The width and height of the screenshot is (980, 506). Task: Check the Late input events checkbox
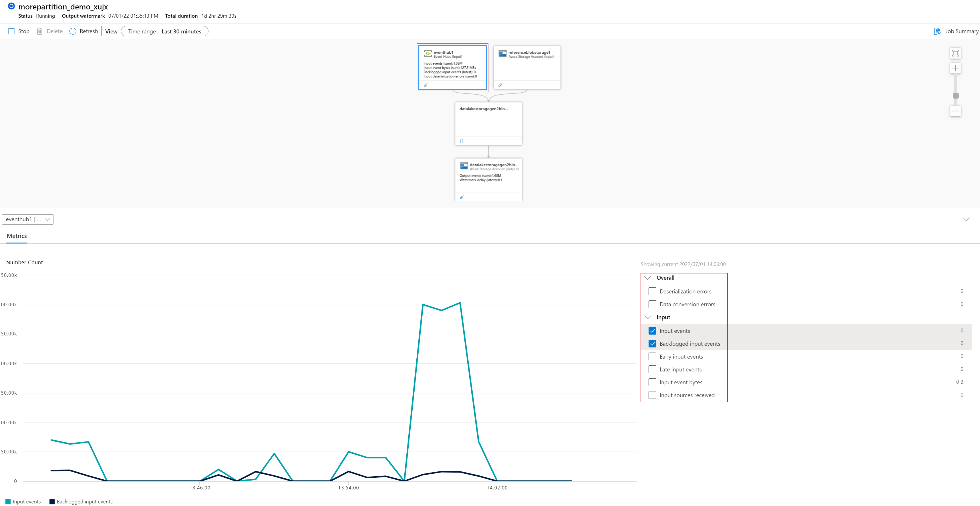pos(652,369)
